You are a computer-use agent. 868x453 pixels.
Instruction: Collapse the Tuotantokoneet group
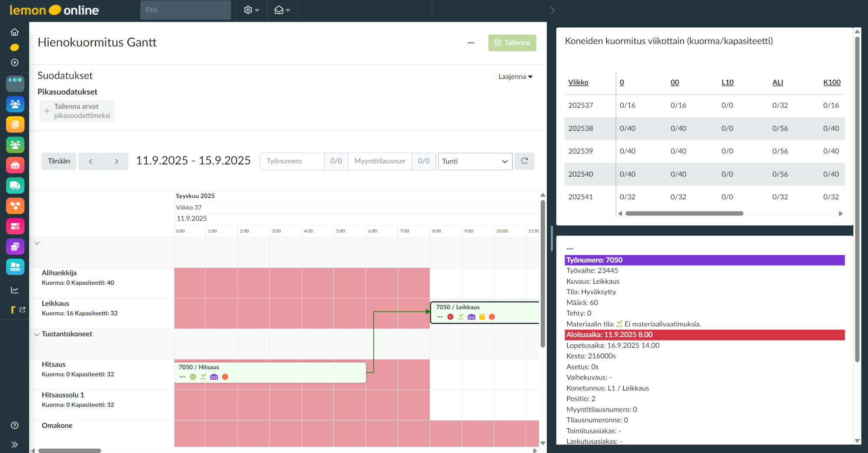pyautogui.click(x=37, y=334)
